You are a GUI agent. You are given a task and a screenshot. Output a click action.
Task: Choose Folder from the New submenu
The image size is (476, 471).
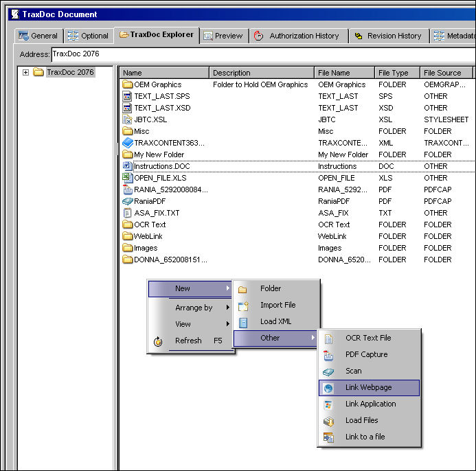click(x=277, y=288)
